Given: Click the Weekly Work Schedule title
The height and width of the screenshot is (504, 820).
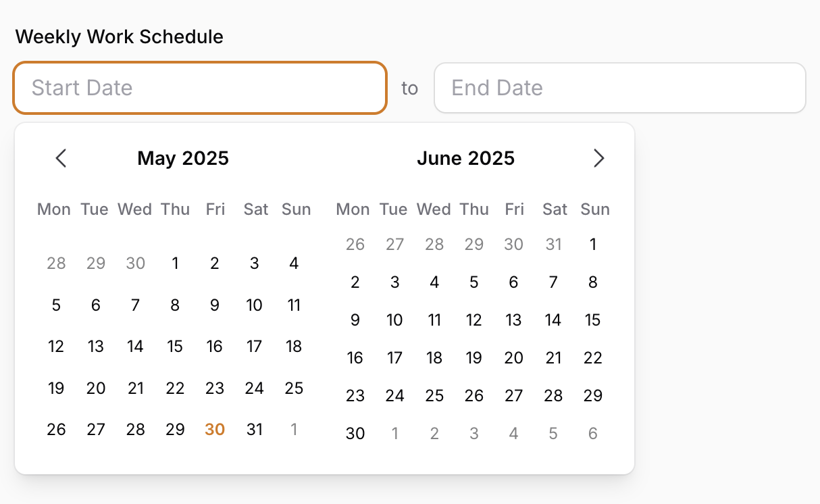Looking at the screenshot, I should [x=119, y=36].
